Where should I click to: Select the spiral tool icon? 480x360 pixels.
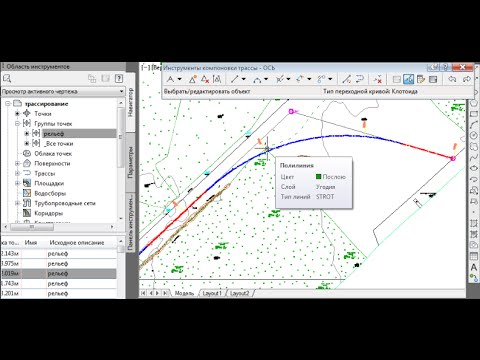pos(321,79)
